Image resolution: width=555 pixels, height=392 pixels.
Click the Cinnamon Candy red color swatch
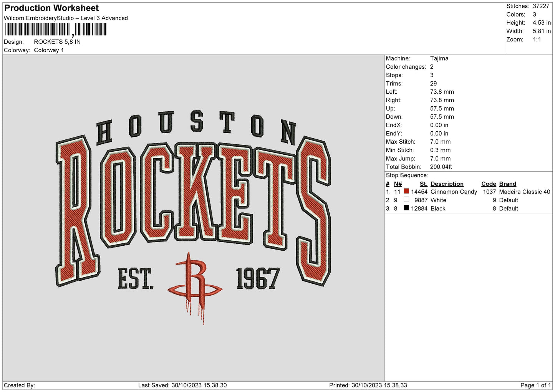tap(406, 191)
